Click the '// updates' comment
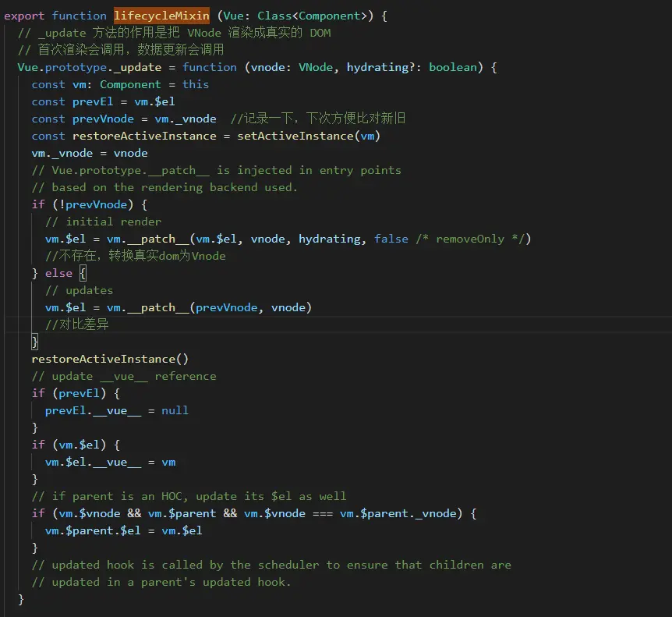The height and width of the screenshot is (617, 672). tap(80, 290)
